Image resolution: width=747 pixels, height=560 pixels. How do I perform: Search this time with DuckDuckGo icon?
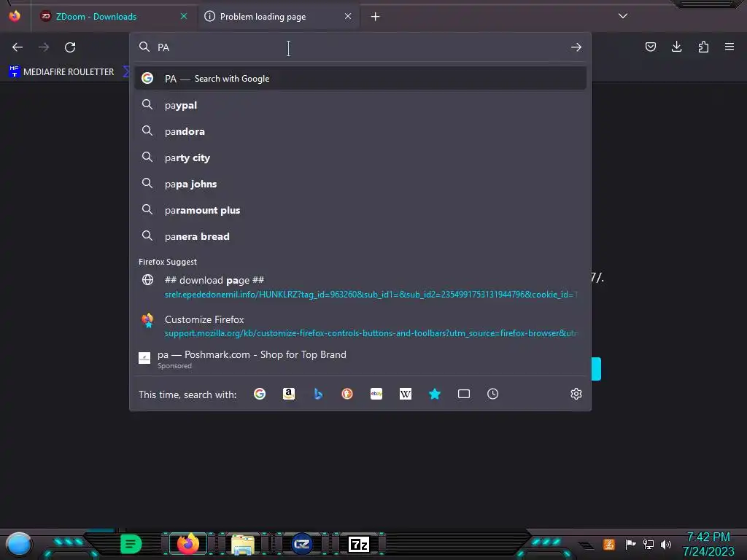347,394
